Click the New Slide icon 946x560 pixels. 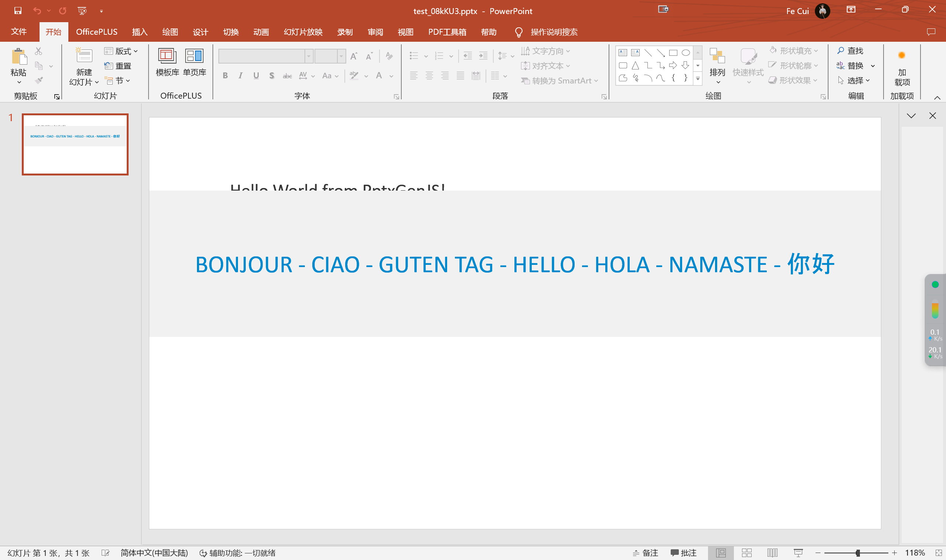coord(84,57)
